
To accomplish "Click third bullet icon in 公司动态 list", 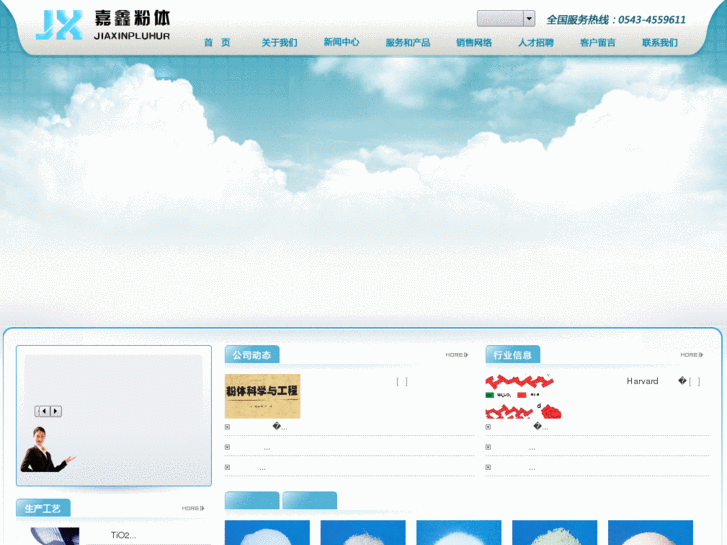I will [227, 467].
